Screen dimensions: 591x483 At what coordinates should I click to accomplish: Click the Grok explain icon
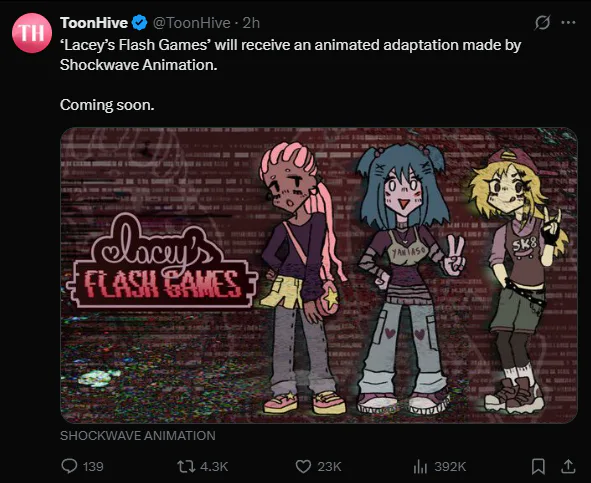click(x=542, y=23)
